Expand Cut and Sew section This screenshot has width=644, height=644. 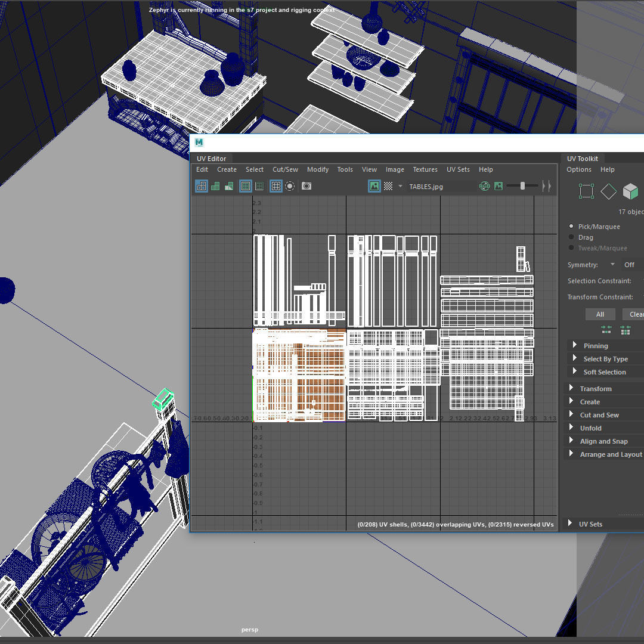[x=571, y=414]
